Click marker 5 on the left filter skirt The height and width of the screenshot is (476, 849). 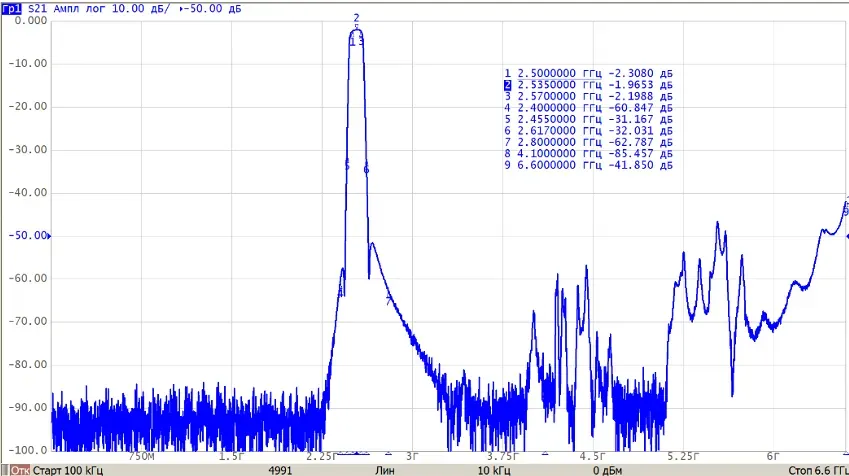pos(347,166)
